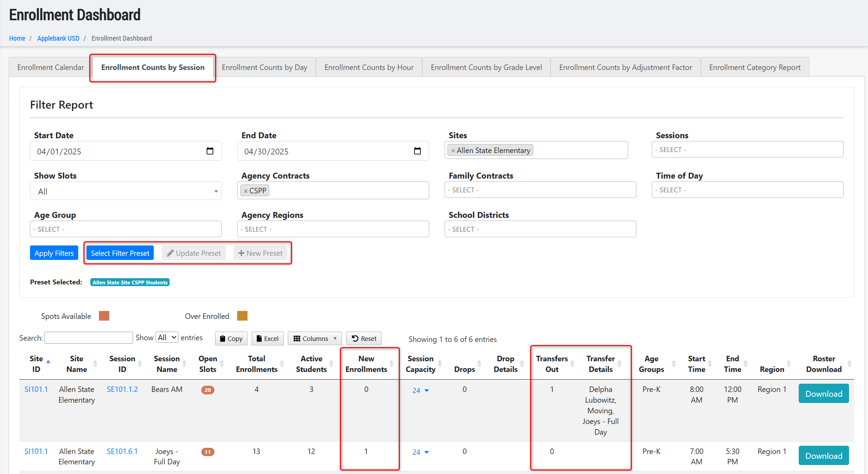Click Copy table clipboard button
Screen dimensions: 868x474
point(231,339)
